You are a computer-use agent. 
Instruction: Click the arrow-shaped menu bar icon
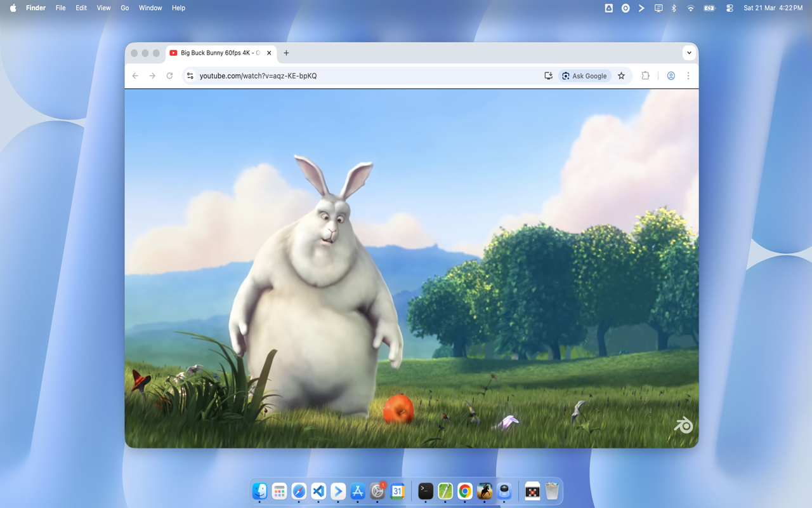coord(642,8)
